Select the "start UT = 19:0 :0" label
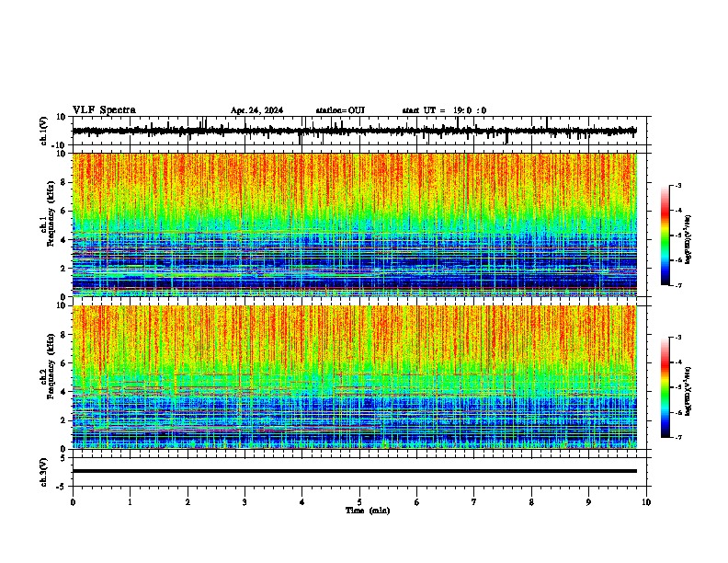This screenshot has height=563, width=728. [x=444, y=110]
